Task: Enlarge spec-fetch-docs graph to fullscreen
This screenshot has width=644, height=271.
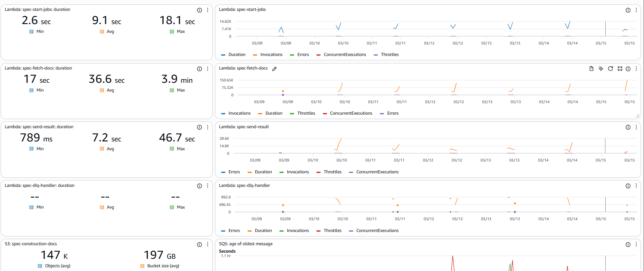Action: click(x=620, y=69)
